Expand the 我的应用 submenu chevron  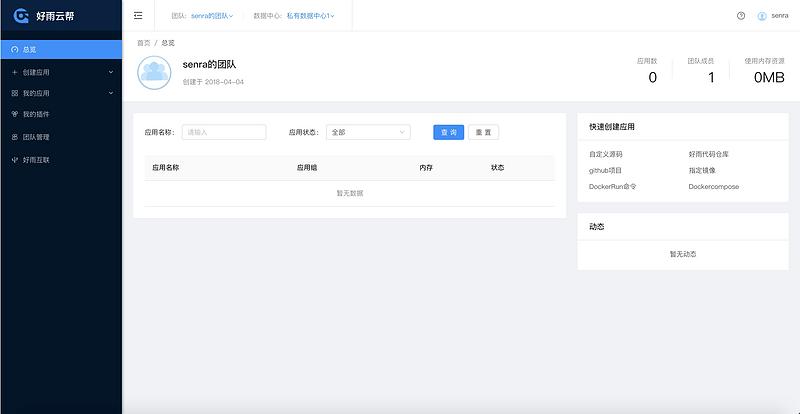coord(111,93)
